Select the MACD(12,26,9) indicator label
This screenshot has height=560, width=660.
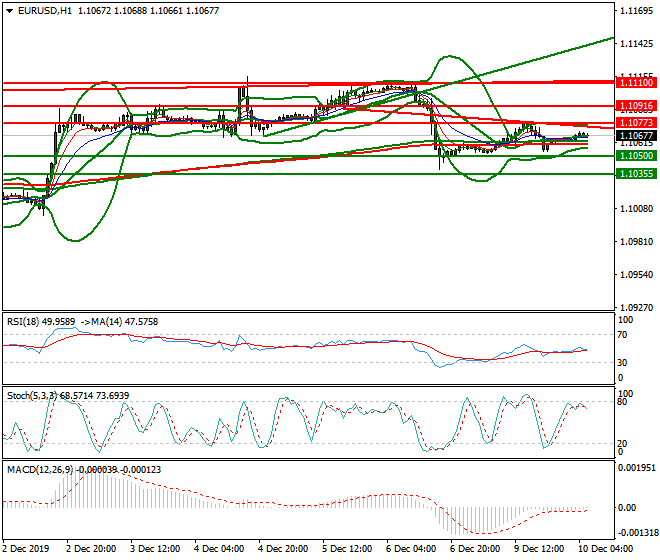[40, 469]
